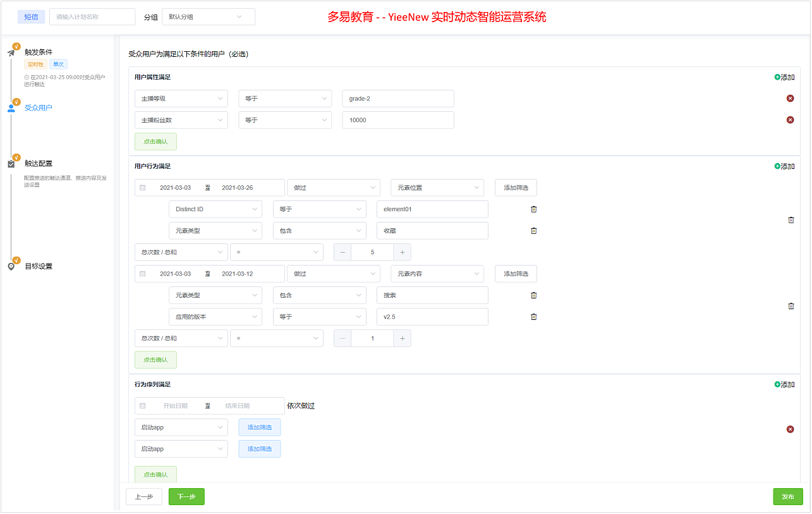Screen dimensions: 812x514
Task: Delete the 搜索 filter row
Action: pyautogui.click(x=533, y=295)
